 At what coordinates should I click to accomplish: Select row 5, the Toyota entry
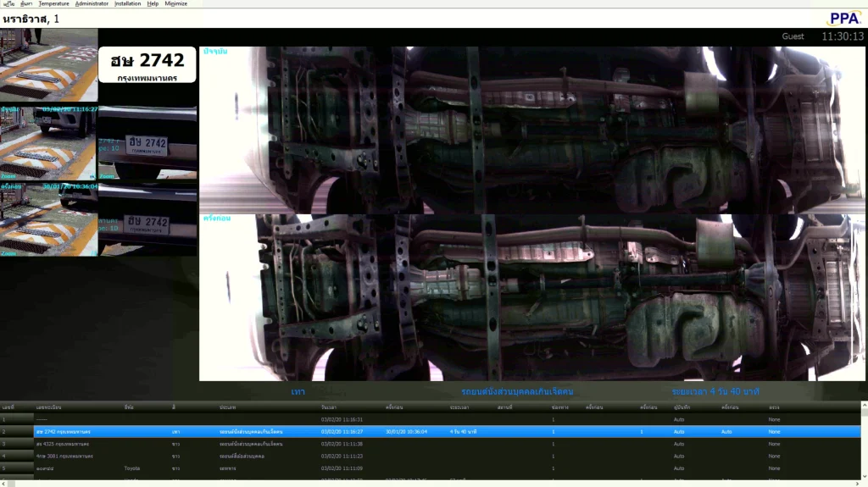424,468
